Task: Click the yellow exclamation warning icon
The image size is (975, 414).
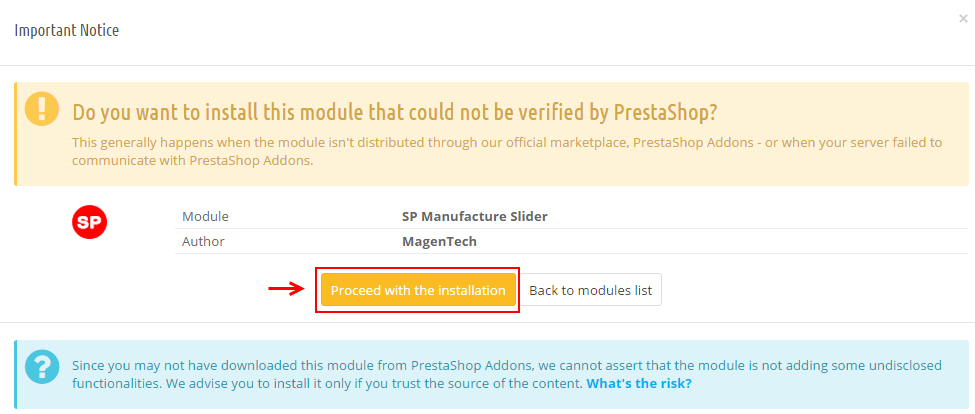Action: 42,109
